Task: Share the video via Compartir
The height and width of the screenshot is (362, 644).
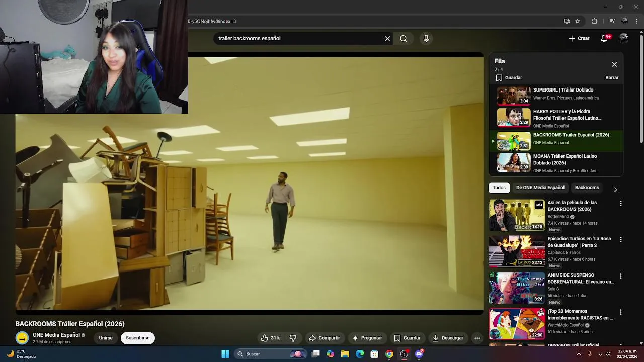Action: click(324, 338)
